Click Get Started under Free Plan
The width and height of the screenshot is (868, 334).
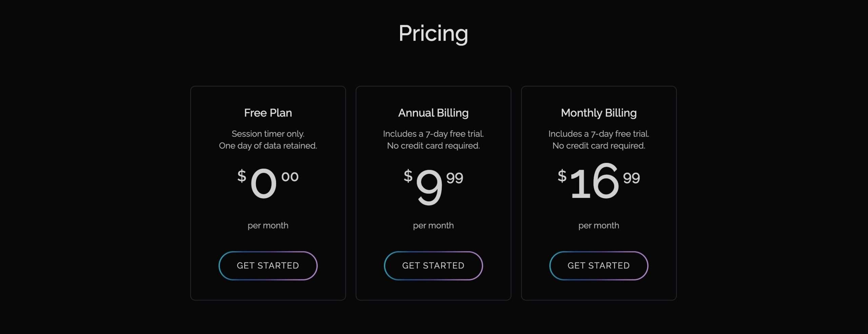(x=268, y=265)
